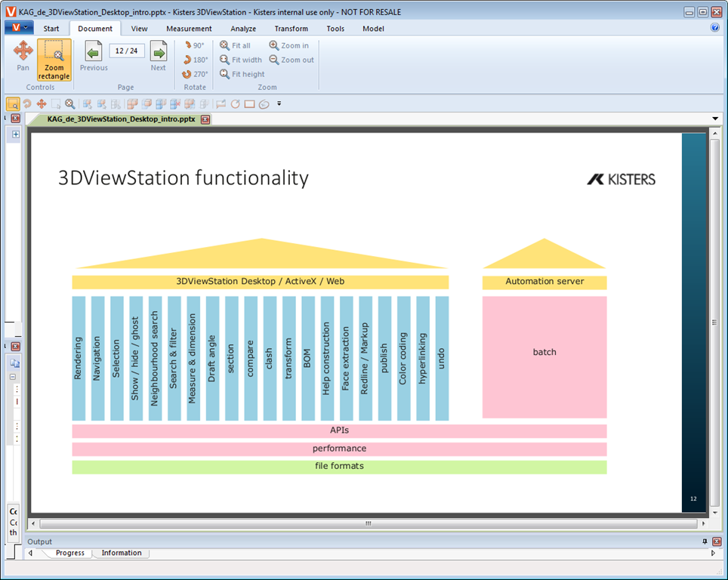Screen dimensions: 728x580
Task: Click the vertical scrollbar up arrow
Action: tap(714, 134)
